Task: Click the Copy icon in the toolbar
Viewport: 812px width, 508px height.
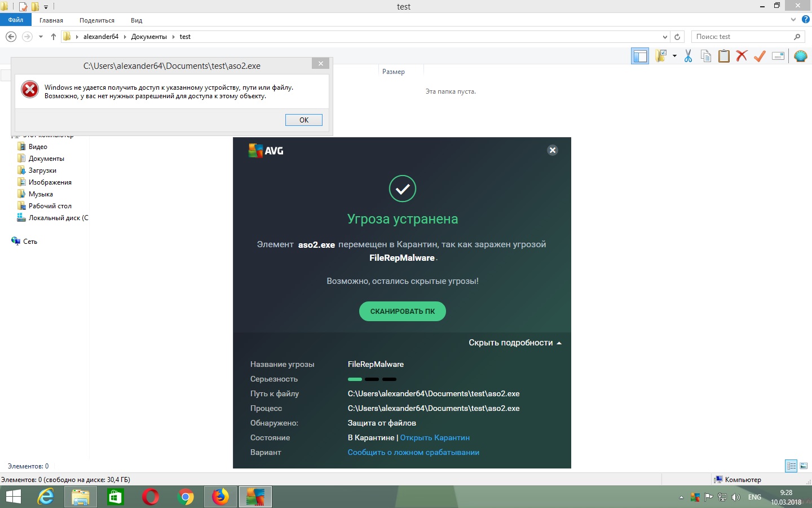Action: tap(706, 56)
